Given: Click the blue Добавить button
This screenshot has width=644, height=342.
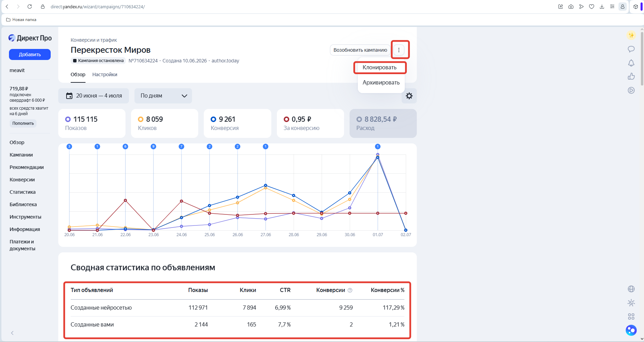Looking at the screenshot, I should [x=30, y=54].
